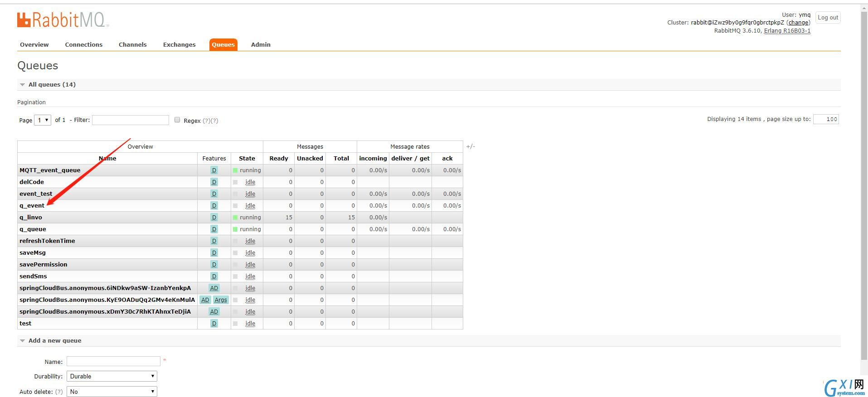Click the Filter input field
The image size is (868, 397).
[131, 120]
